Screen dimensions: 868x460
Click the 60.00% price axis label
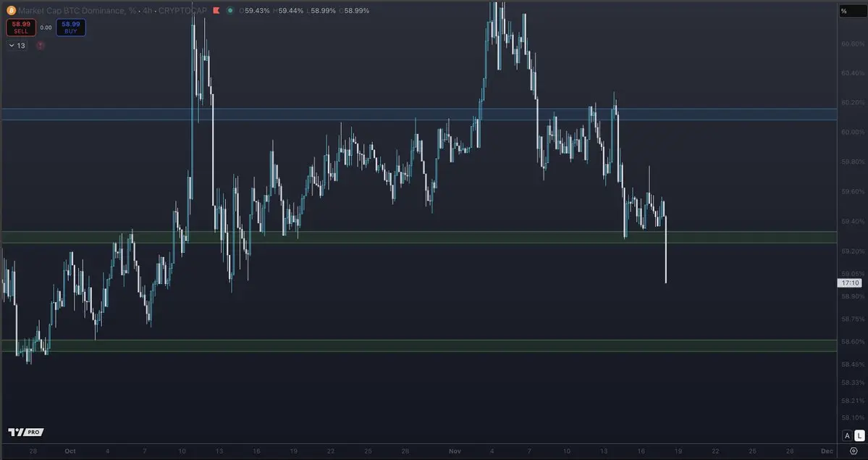tap(853, 132)
